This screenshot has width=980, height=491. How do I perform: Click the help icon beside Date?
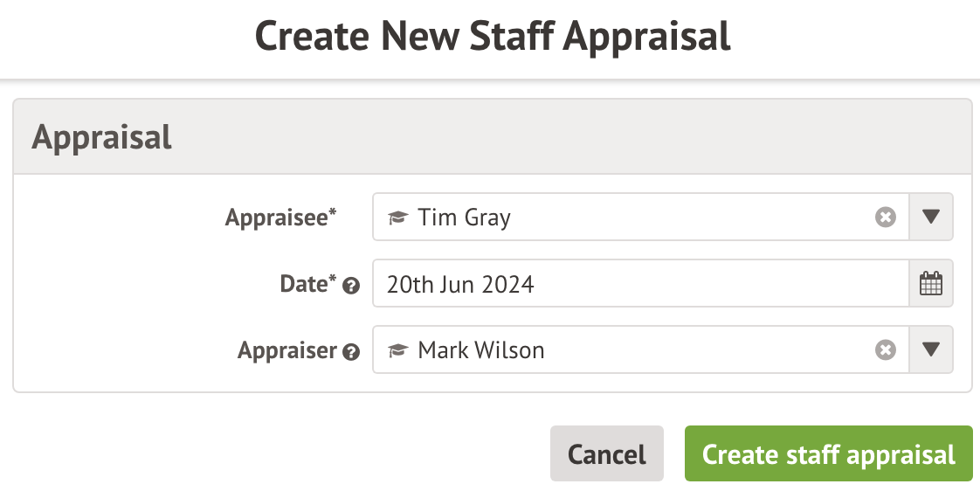(x=351, y=286)
